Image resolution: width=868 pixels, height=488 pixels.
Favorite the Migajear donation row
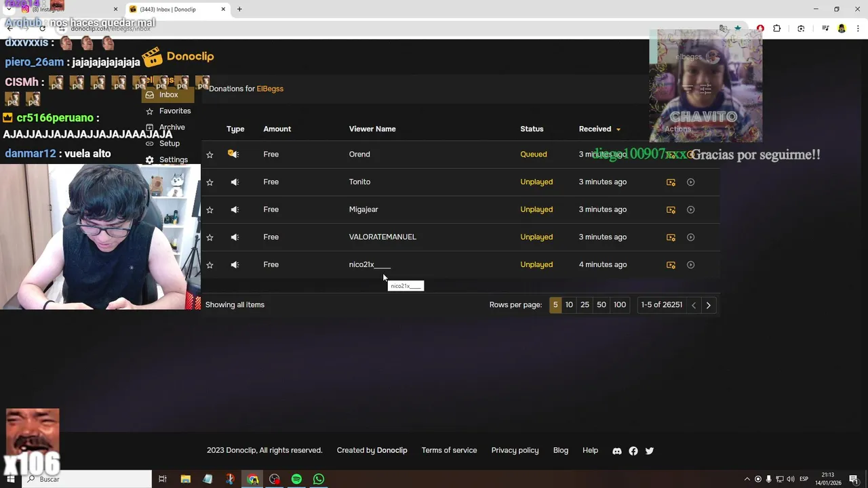[x=210, y=210]
